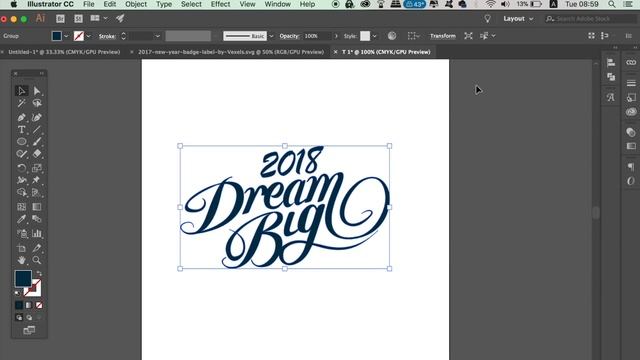Image resolution: width=640 pixels, height=360 pixels.
Task: Select the Curvature tool
Action: click(x=37, y=118)
